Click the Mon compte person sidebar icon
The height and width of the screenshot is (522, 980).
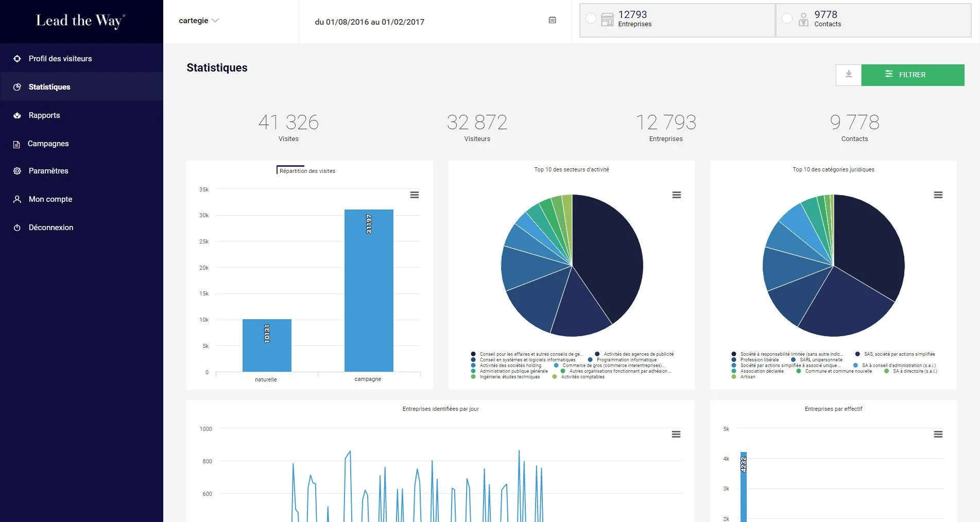pyautogui.click(x=17, y=199)
